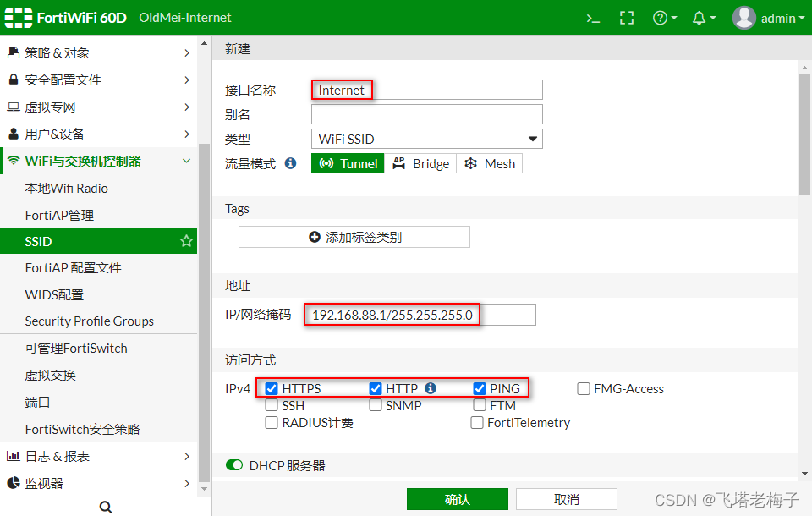
Task: Toggle fullscreen mode icon
Action: [x=627, y=18]
